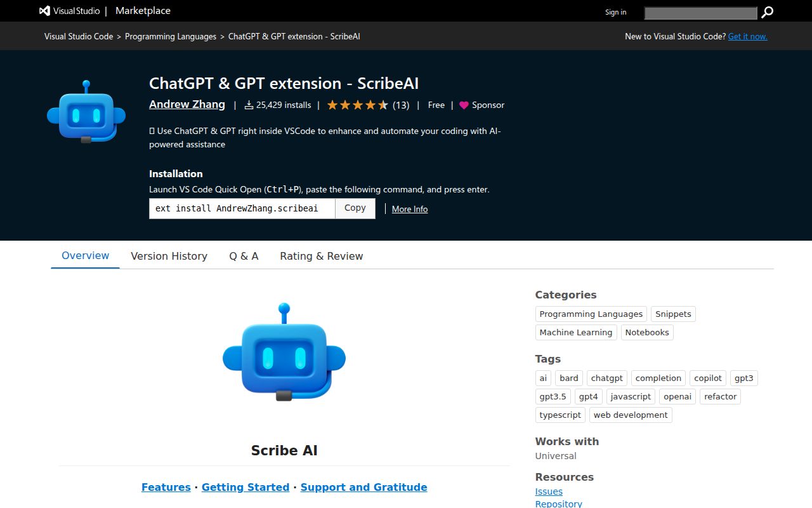The height and width of the screenshot is (508, 812).
Task: Jump to Getting Started section link
Action: [x=246, y=487]
